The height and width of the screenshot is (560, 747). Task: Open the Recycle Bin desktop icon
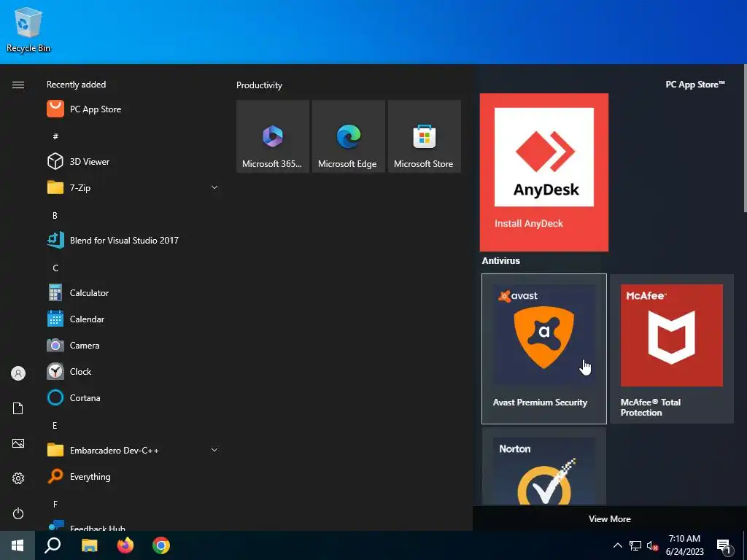(28, 29)
